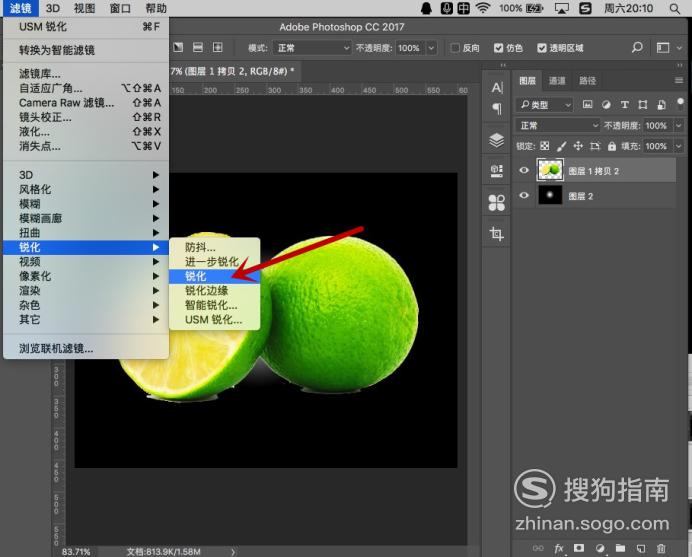Add a layer style via fx icon
Viewport: 692px width, 557px height.
559,548
